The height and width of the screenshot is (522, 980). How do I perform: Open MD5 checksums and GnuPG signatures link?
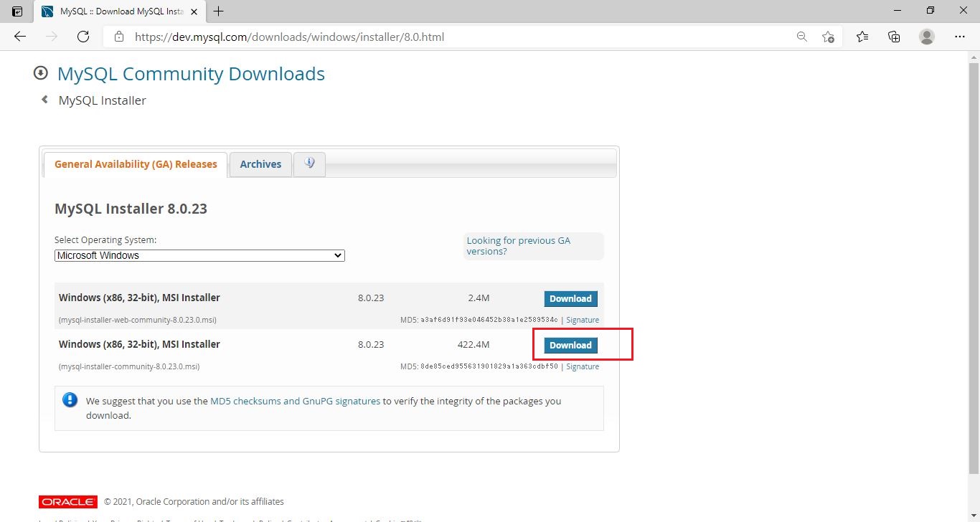click(295, 401)
